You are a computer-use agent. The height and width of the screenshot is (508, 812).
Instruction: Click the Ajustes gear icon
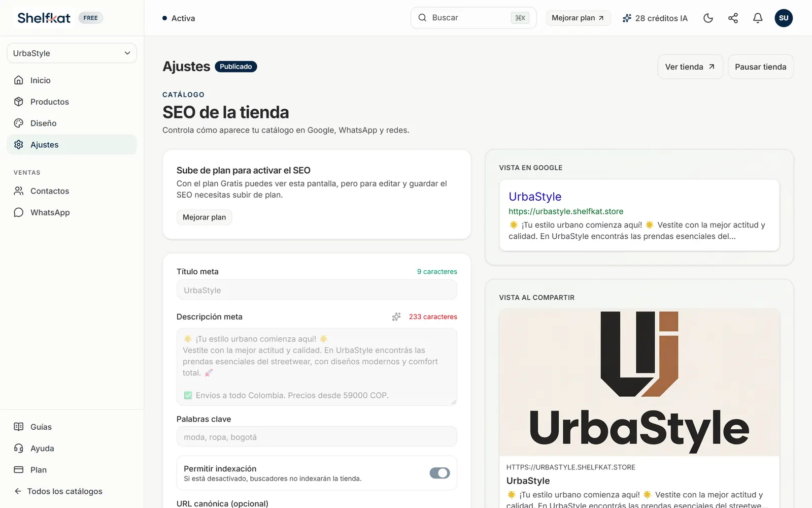(19, 144)
